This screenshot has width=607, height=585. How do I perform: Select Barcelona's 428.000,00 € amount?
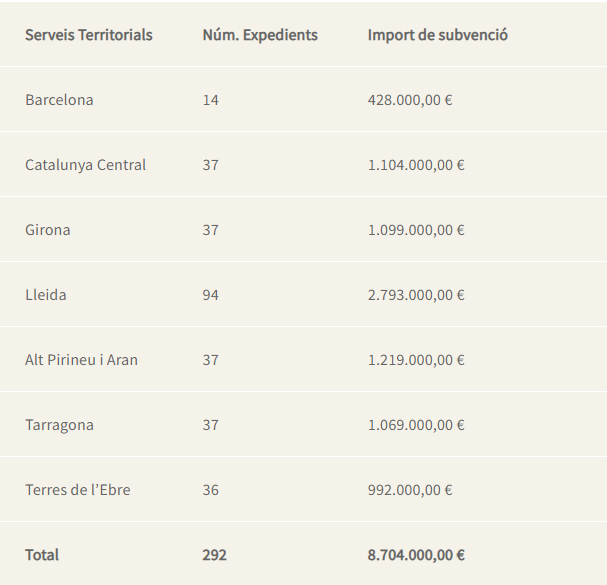(410, 100)
